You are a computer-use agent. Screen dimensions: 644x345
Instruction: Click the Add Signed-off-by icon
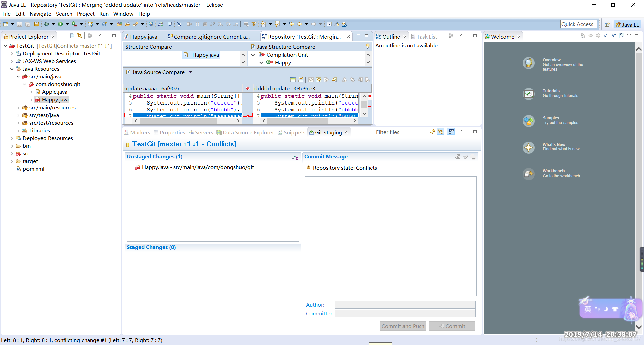(466, 157)
